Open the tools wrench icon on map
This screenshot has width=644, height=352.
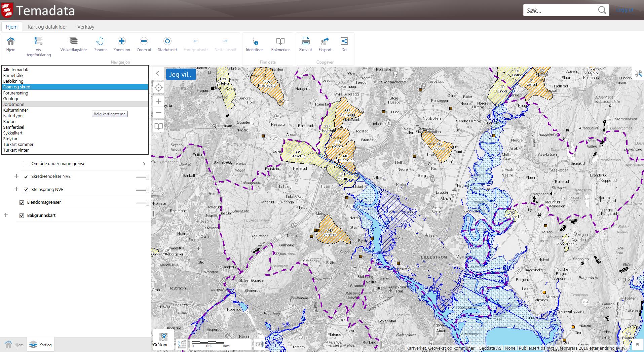[638, 73]
